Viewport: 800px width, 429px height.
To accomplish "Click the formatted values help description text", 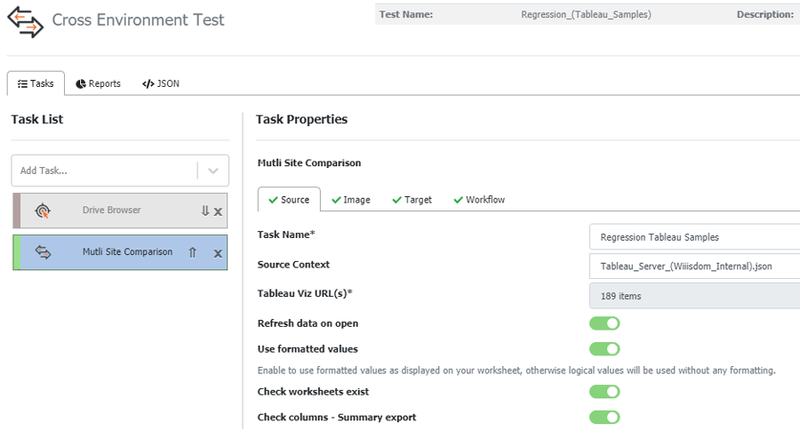I will tap(516, 371).
